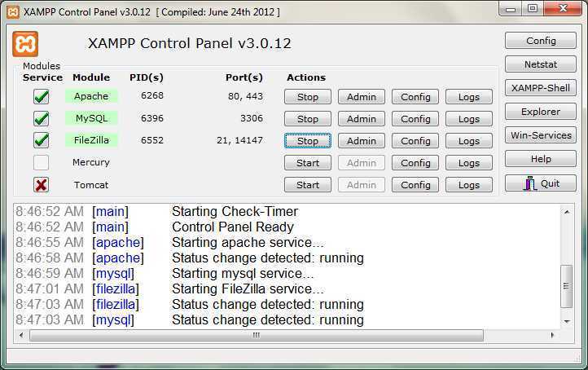View FileZilla Logs
This screenshot has height=370, width=588.
(x=469, y=141)
